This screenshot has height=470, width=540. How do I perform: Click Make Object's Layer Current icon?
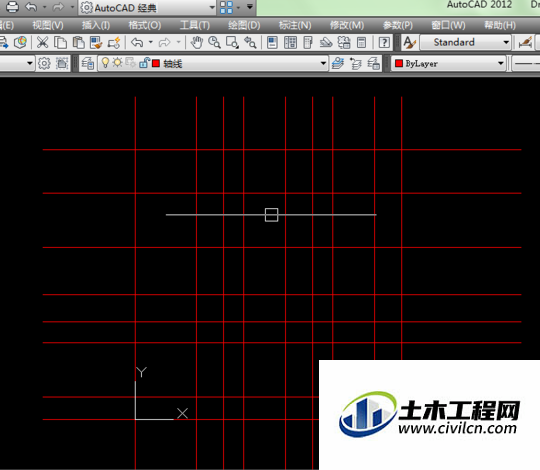click(338, 63)
